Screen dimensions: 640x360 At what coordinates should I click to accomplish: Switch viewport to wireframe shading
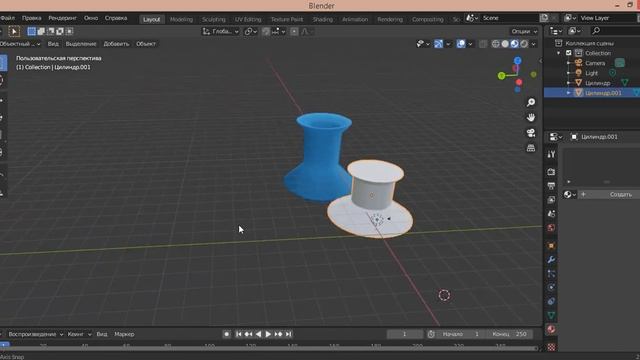(496, 44)
